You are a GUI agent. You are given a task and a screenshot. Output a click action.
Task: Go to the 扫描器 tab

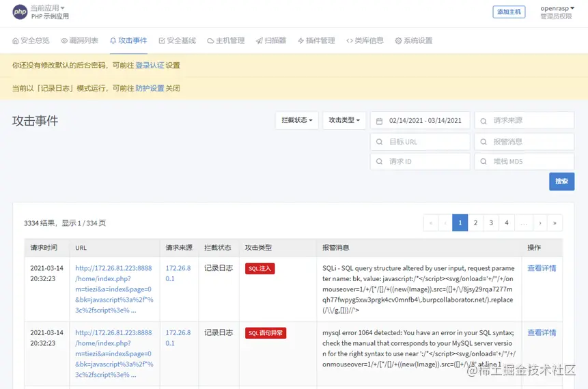[270, 40]
